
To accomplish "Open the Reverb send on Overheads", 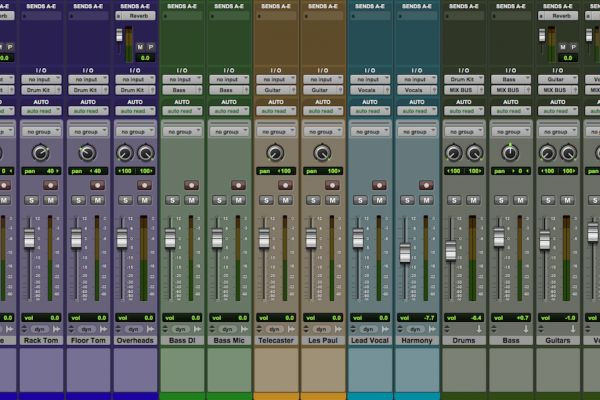I will coord(139,16).
